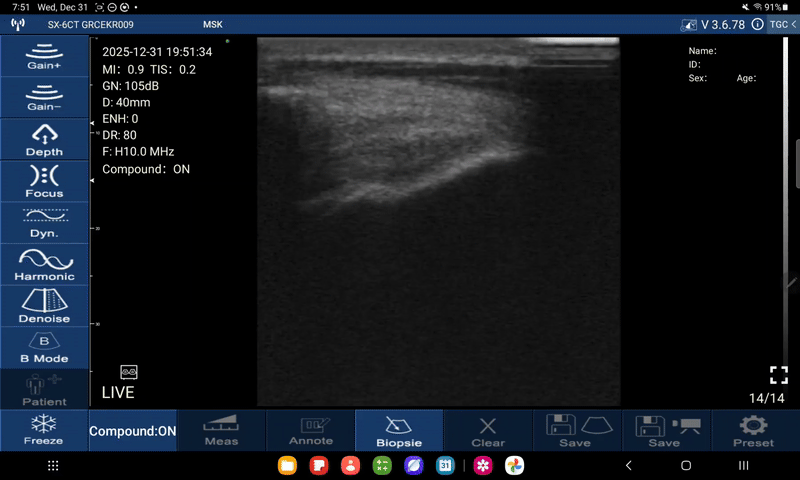Screen dimensions: 800x480
Task: Tap the probe name SX-6CT GRCEKR009
Action: click(x=91, y=24)
